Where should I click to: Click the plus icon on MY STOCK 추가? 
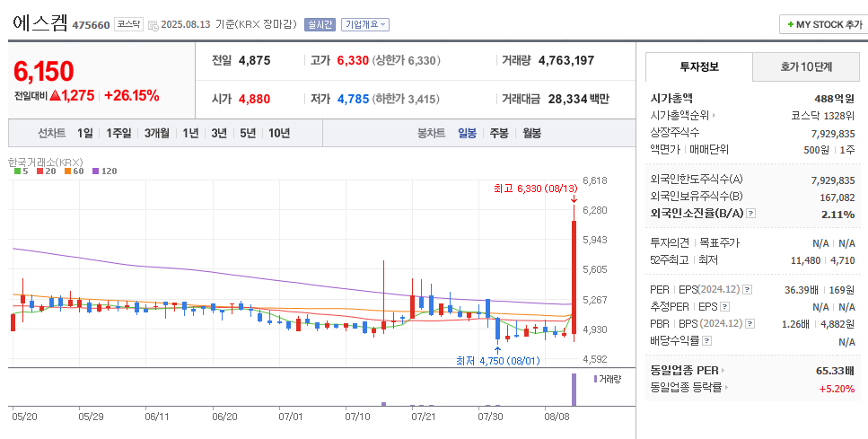[790, 25]
